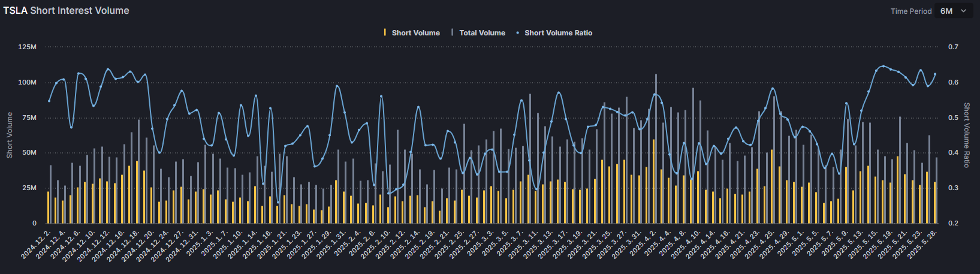Click the '25M' left axis label

coord(29,188)
